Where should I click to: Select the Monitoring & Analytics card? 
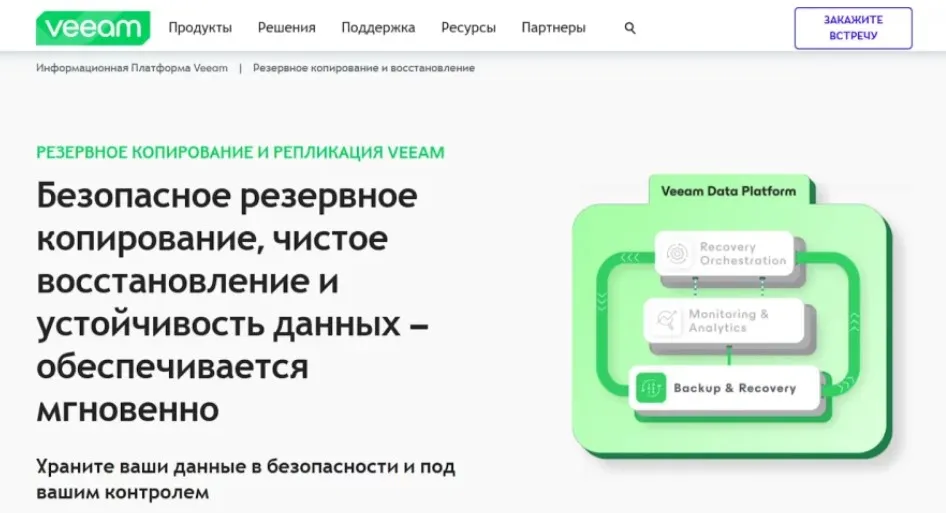pyautogui.click(x=724, y=320)
